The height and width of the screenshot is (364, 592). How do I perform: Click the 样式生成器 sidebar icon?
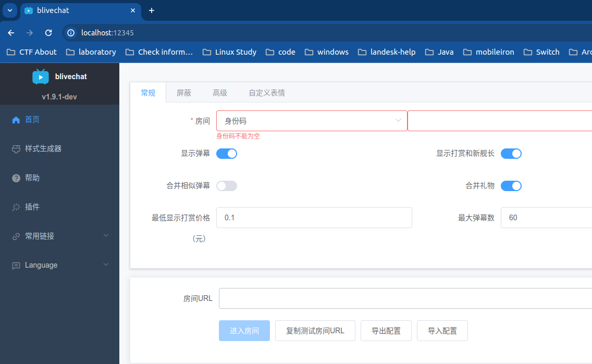pos(16,149)
